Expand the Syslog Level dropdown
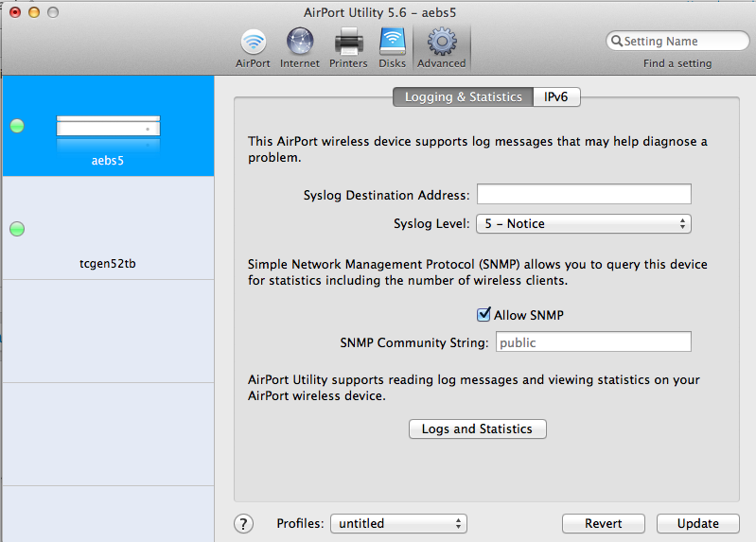The height and width of the screenshot is (542, 756). click(x=584, y=224)
